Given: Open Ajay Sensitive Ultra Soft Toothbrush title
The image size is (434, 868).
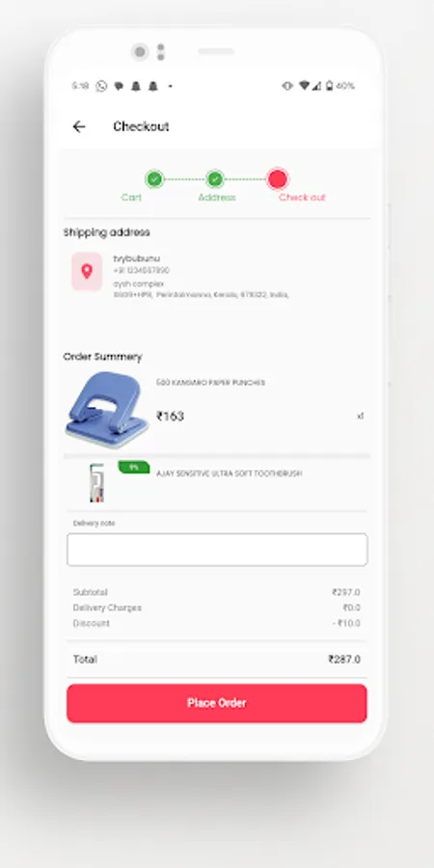Looking at the screenshot, I should click(x=230, y=474).
